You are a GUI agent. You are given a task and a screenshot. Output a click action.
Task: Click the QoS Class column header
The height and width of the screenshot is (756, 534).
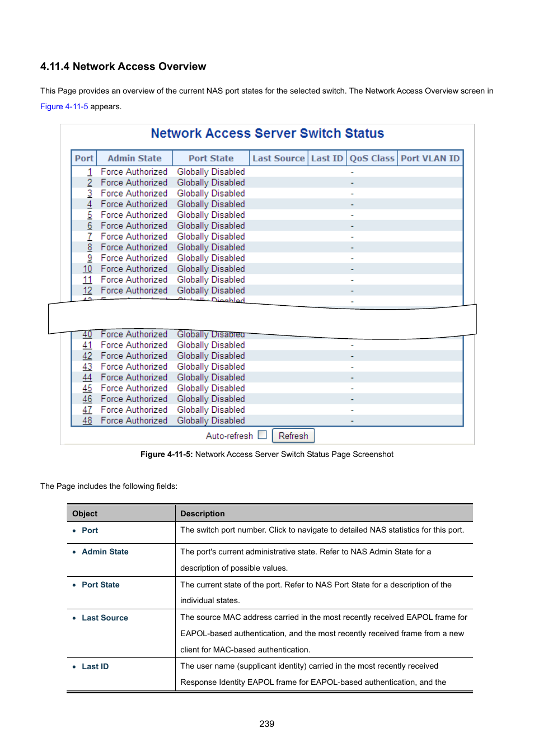pos(372,158)
